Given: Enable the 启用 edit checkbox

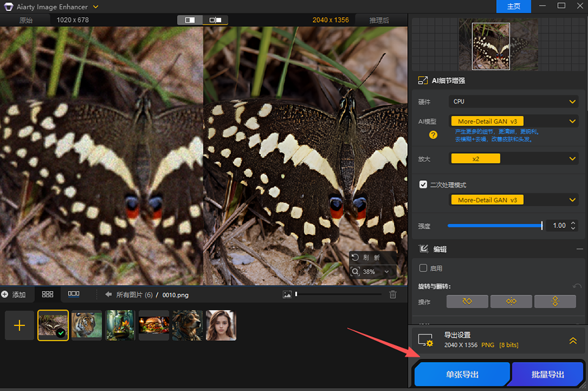Looking at the screenshot, I should pyautogui.click(x=423, y=268).
